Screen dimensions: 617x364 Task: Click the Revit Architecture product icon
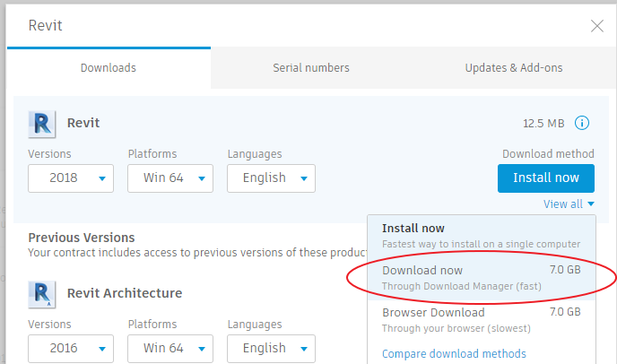coord(42,294)
